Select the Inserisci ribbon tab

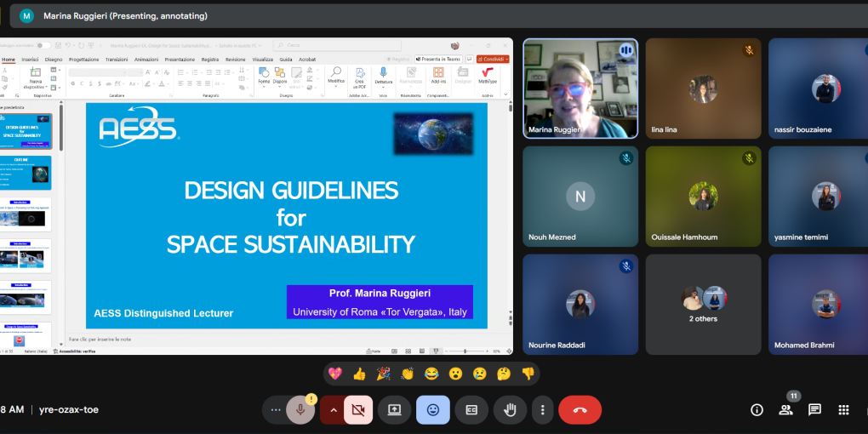click(29, 60)
